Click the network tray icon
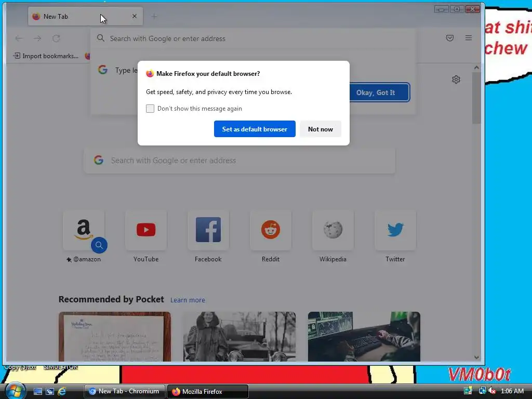 pos(482,391)
